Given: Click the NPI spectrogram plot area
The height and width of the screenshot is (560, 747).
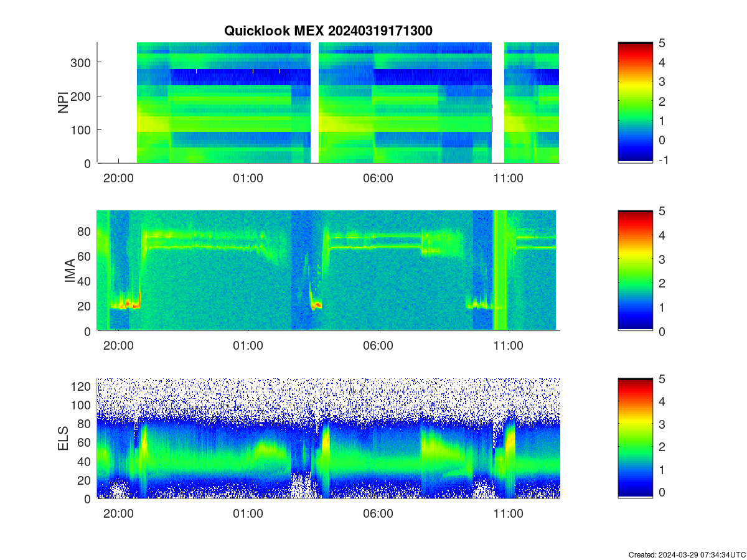Looking at the screenshot, I should click(x=328, y=103).
